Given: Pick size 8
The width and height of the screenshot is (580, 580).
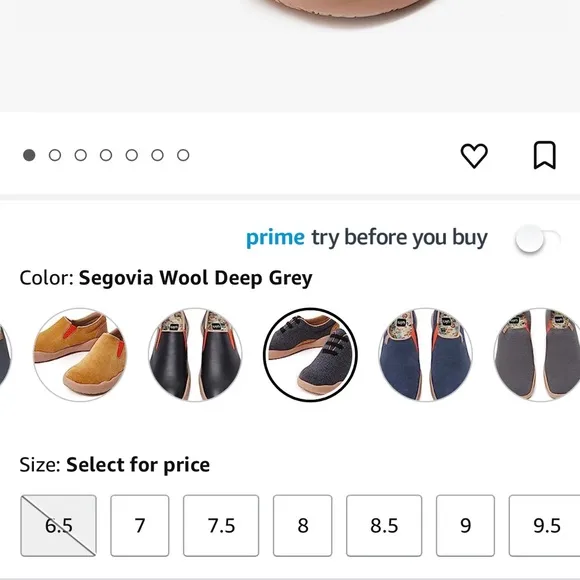Looking at the screenshot, I should coord(303,525).
